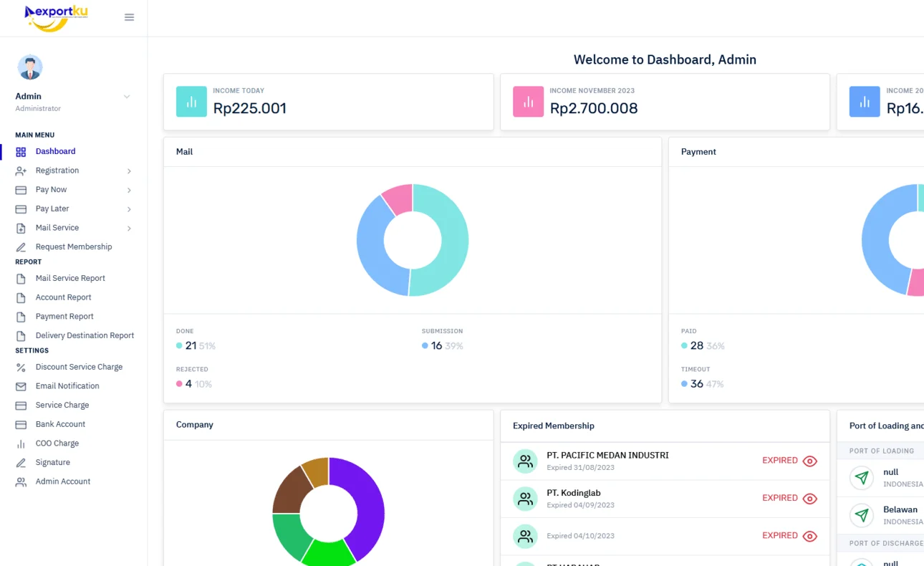The width and height of the screenshot is (924, 566).
Task: Click PT. PACIFIC MEDAN INDUSTRI users avatar icon
Action: click(525, 461)
